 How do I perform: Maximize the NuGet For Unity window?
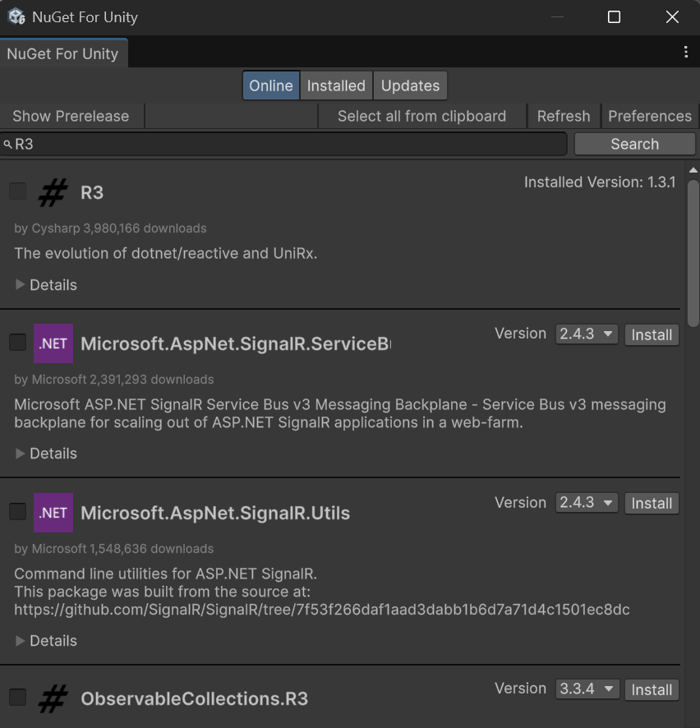tap(614, 17)
